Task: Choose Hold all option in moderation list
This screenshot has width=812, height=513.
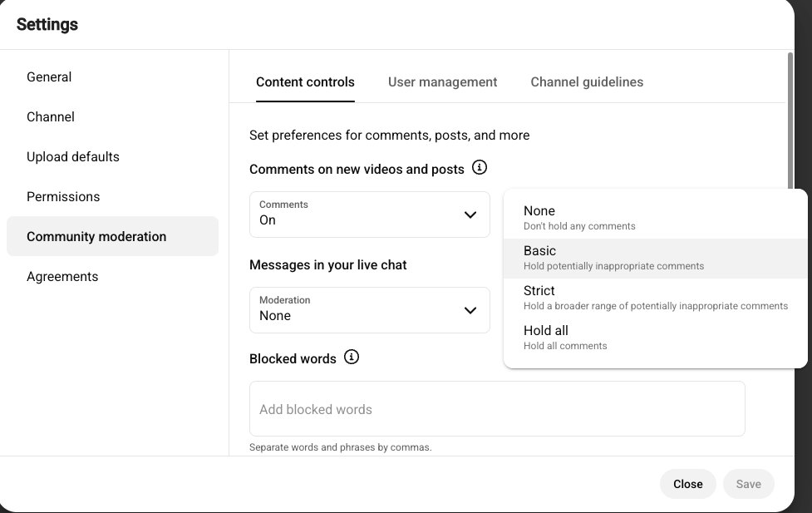Action: coord(655,338)
